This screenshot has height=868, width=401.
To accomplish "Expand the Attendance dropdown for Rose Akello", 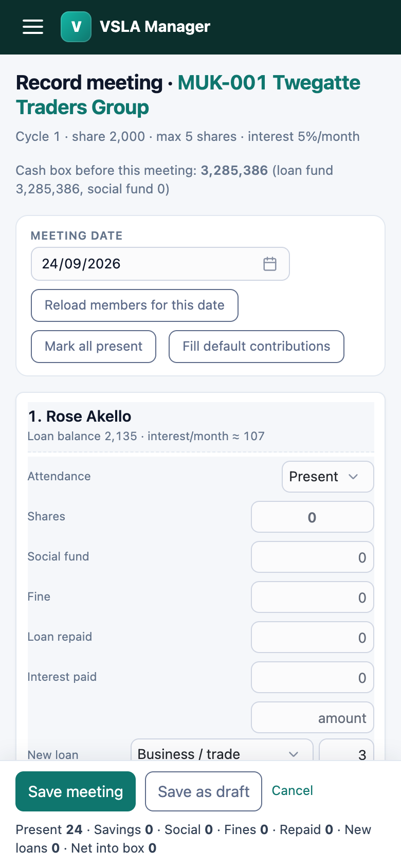I will pyautogui.click(x=328, y=477).
